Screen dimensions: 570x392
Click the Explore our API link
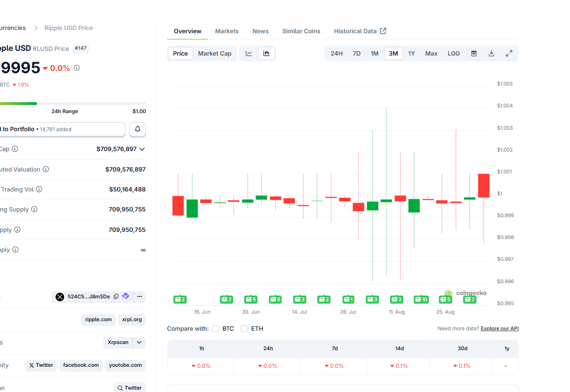tap(500, 328)
